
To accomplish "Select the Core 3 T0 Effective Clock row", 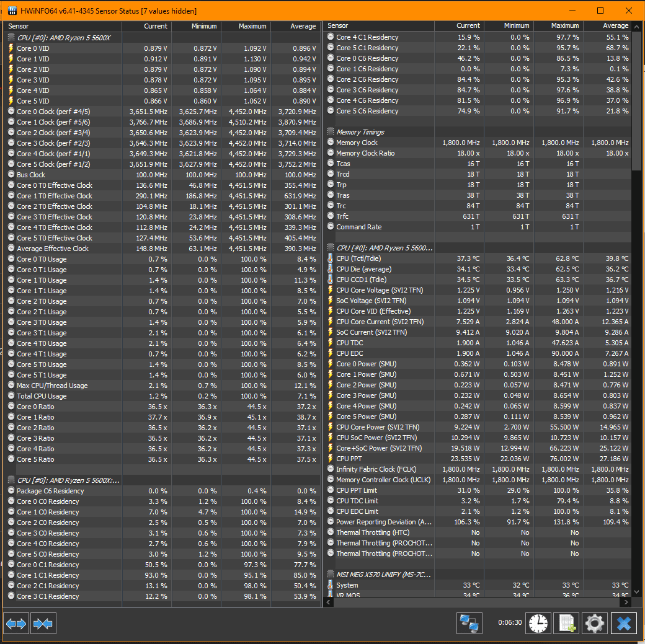I will [x=162, y=217].
